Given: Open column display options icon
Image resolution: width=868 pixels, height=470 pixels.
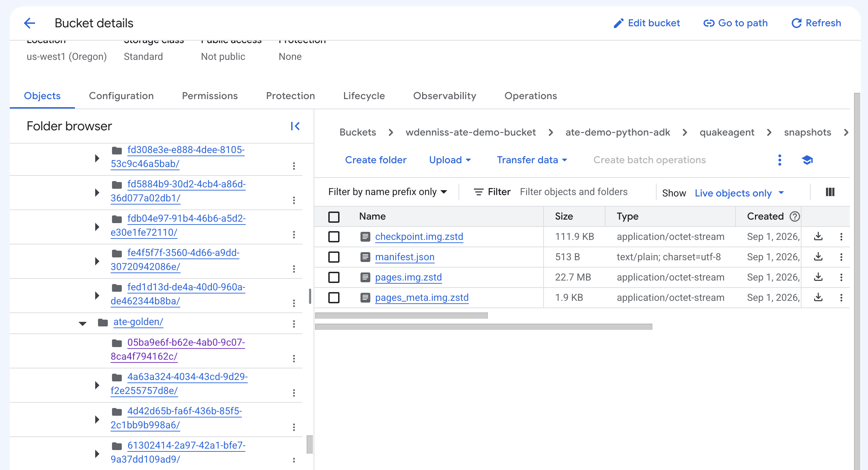Looking at the screenshot, I should (x=830, y=192).
